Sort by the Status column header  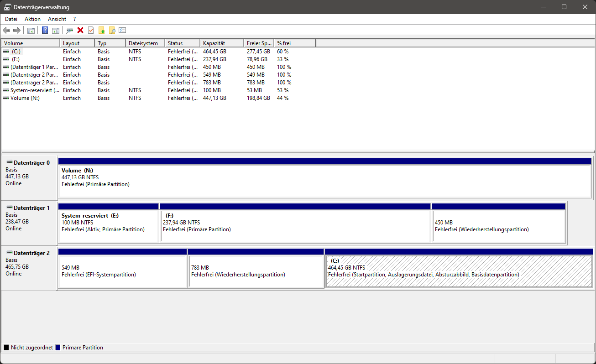click(183, 43)
